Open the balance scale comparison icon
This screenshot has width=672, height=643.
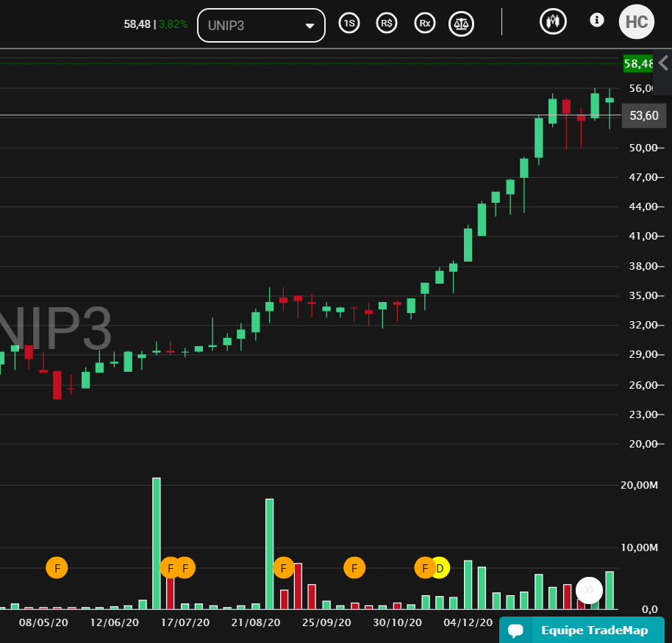[x=461, y=24]
